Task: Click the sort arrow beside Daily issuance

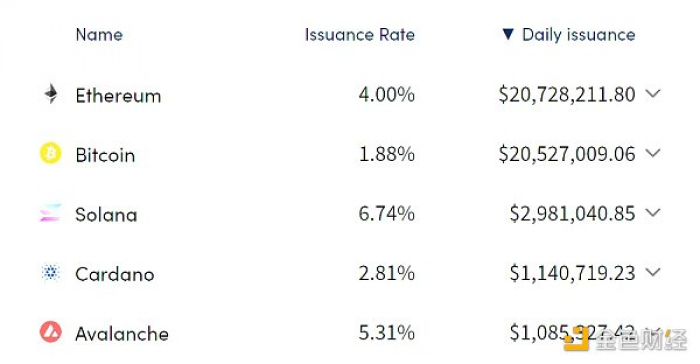Action: [x=508, y=34]
